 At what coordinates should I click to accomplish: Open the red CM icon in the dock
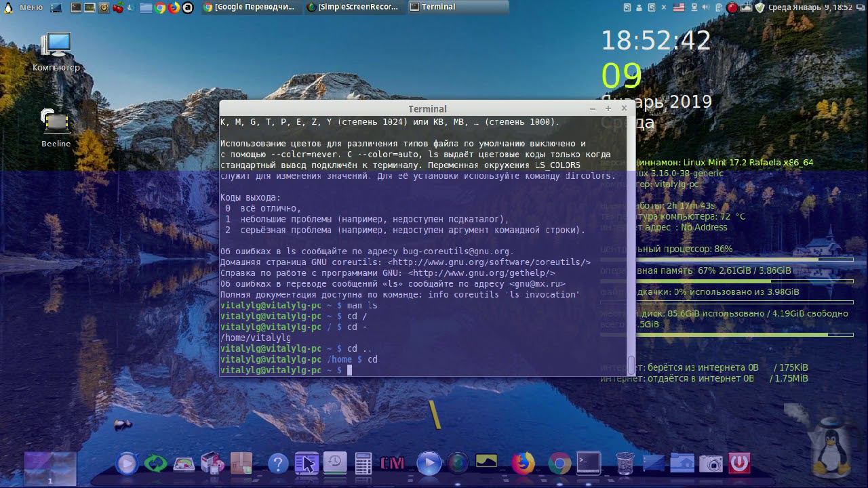click(393, 464)
